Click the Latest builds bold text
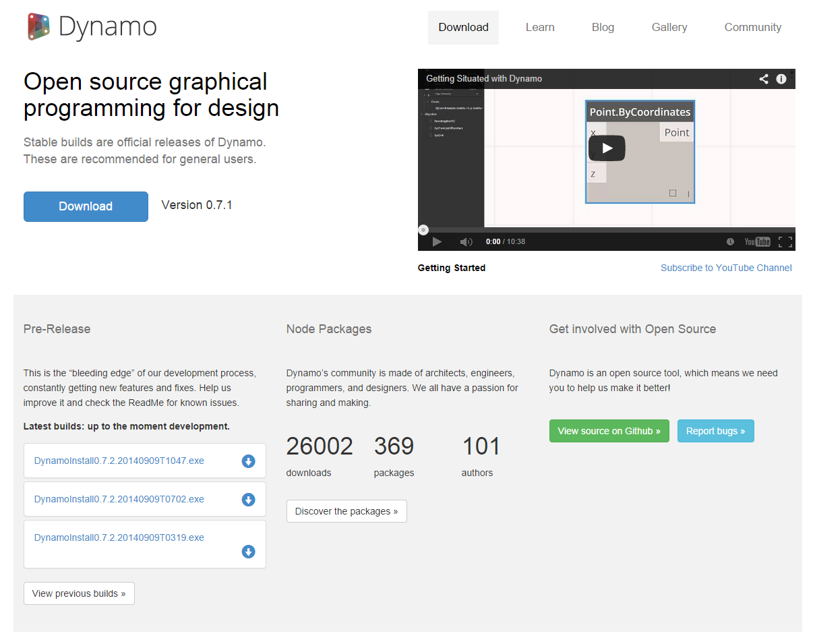Screen dimensions: 813x644 click(x=127, y=426)
